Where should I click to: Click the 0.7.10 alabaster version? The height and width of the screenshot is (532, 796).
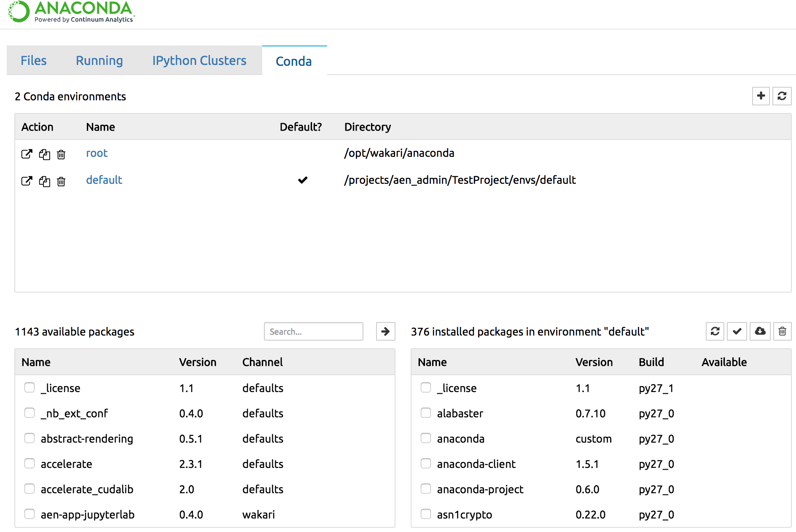(591, 414)
